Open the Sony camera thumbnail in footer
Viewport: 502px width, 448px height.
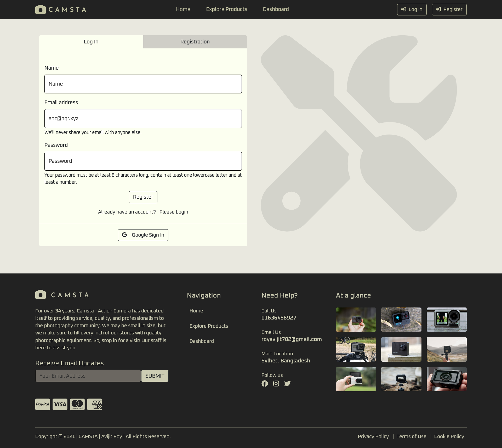447,379
